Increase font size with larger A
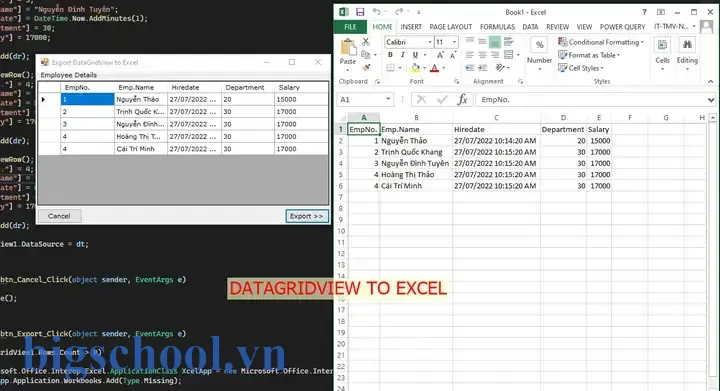The width and height of the screenshot is (720, 391). pos(440,55)
